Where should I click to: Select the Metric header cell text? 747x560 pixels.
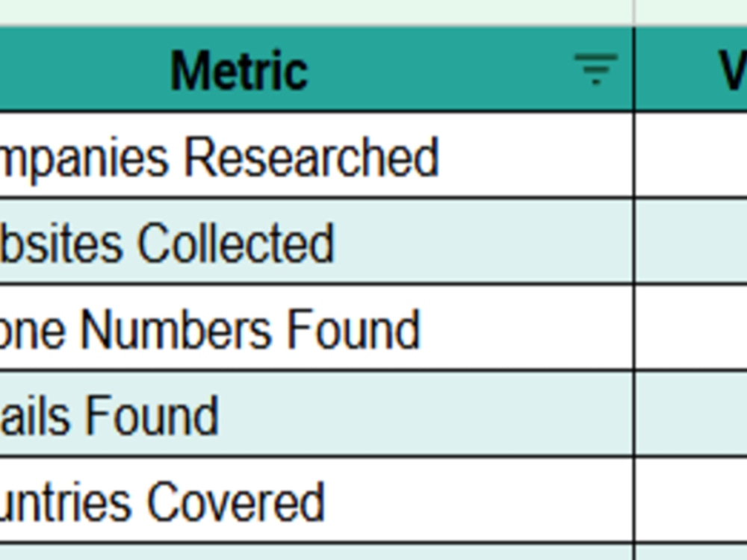tap(239, 72)
